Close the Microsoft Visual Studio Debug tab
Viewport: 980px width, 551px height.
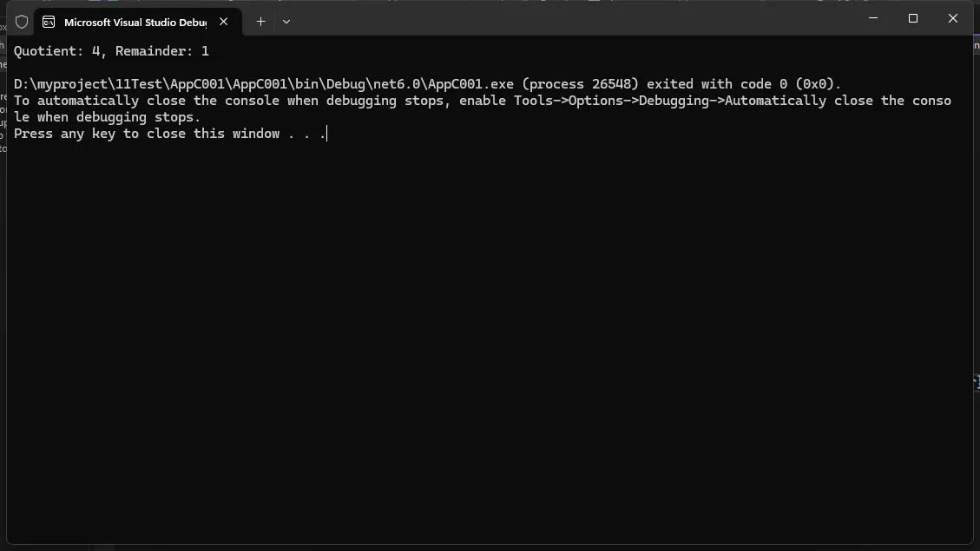[x=224, y=21]
